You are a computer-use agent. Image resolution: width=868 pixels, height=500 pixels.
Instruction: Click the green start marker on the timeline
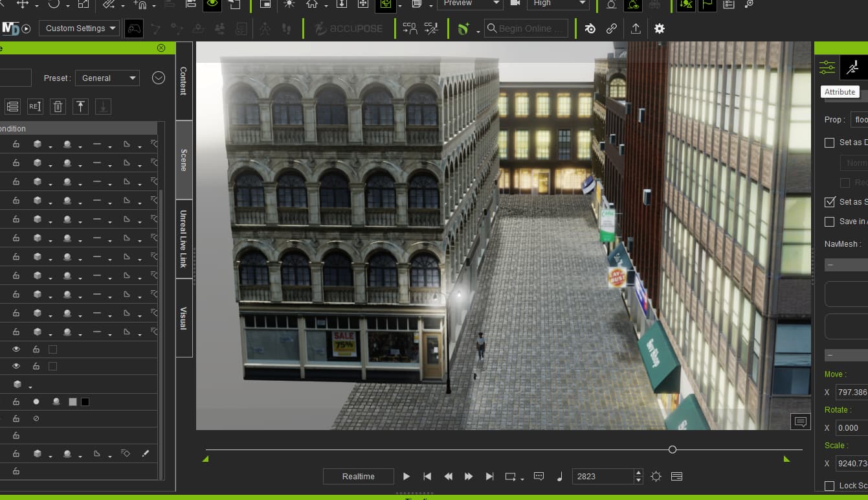pos(205,459)
